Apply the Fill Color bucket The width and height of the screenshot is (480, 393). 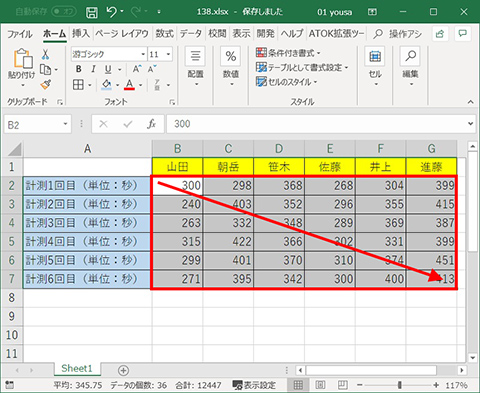coord(107,85)
